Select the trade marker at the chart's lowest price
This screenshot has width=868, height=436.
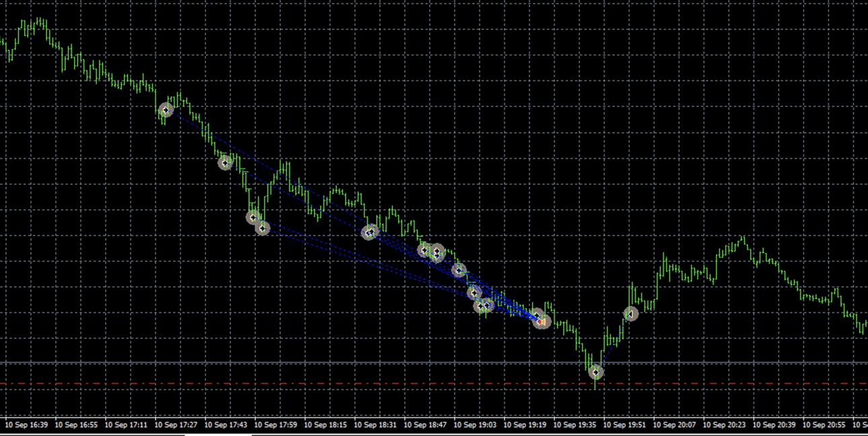pos(595,371)
